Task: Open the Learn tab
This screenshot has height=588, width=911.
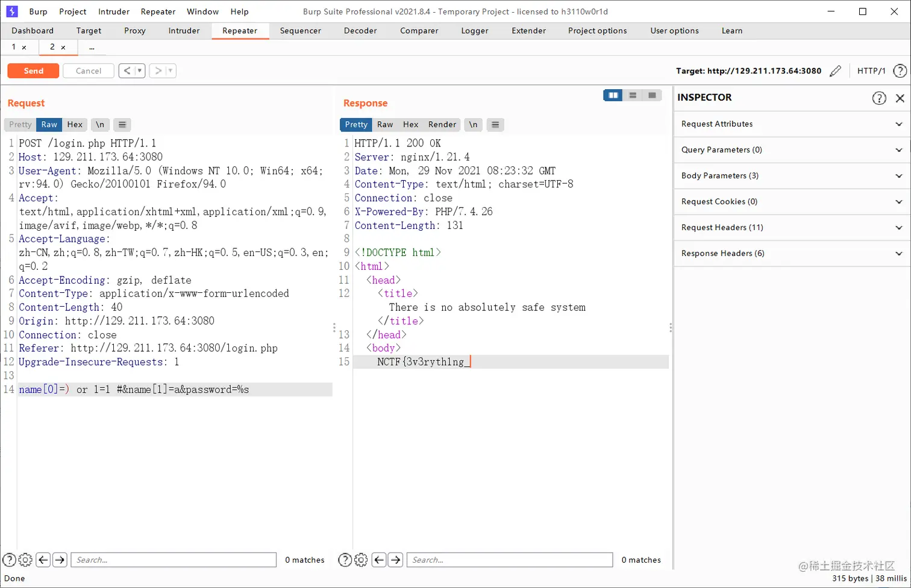Action: click(732, 31)
